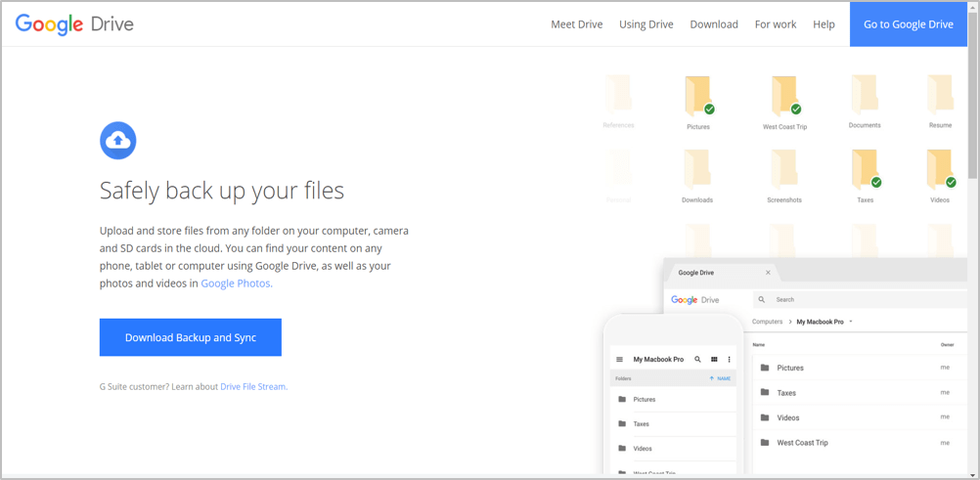Viewport: 980px width, 480px height.
Task: Select the Documents folder icon
Action: pos(864,95)
